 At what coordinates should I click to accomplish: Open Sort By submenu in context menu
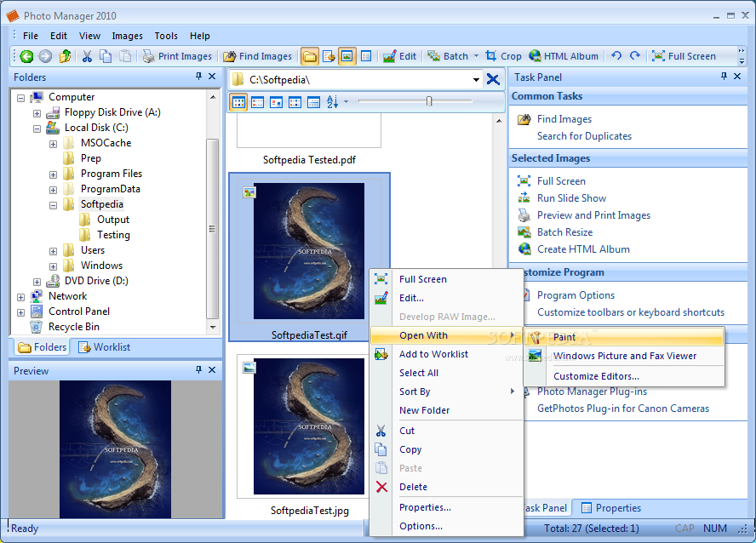tap(446, 392)
